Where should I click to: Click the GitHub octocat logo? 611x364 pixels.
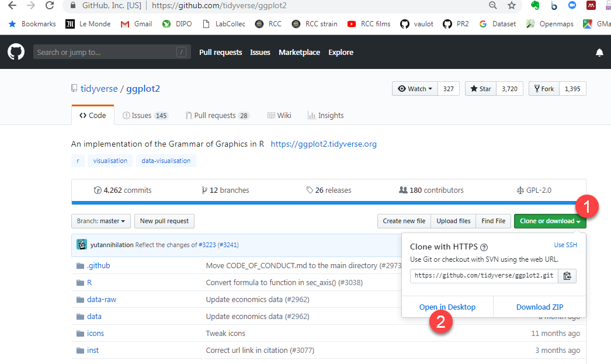coord(16,52)
